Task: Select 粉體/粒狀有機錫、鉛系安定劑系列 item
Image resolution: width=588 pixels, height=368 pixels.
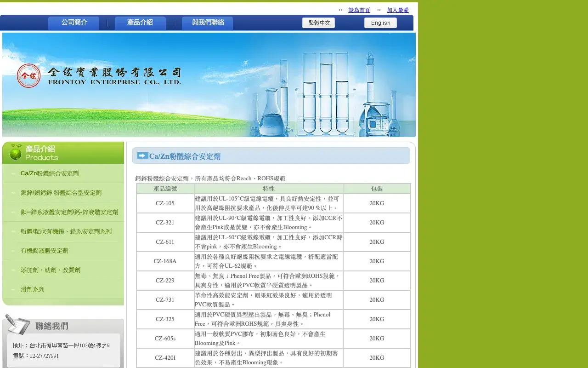Action: (x=66, y=231)
